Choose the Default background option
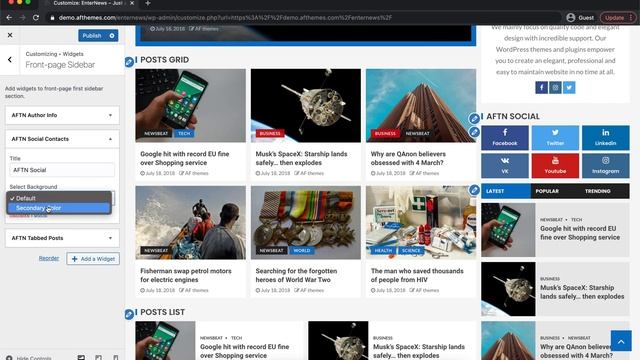This screenshot has width=640, height=360. point(59,198)
